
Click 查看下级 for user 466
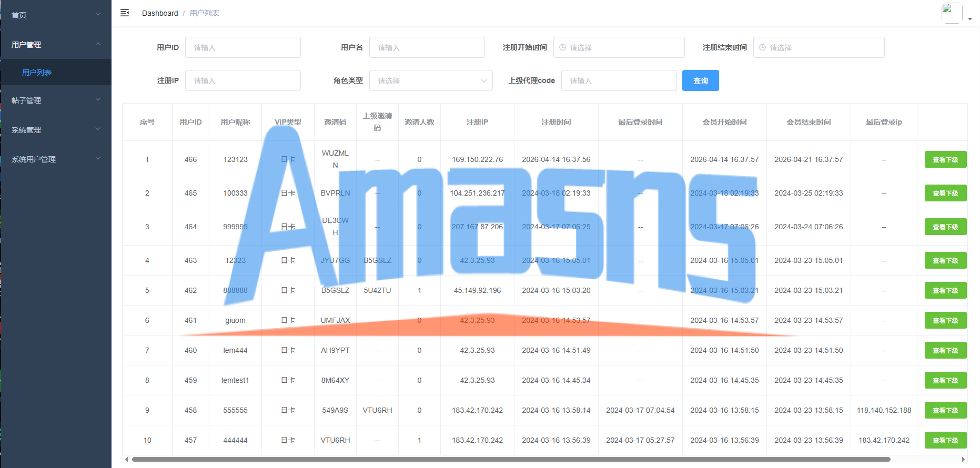coord(945,159)
